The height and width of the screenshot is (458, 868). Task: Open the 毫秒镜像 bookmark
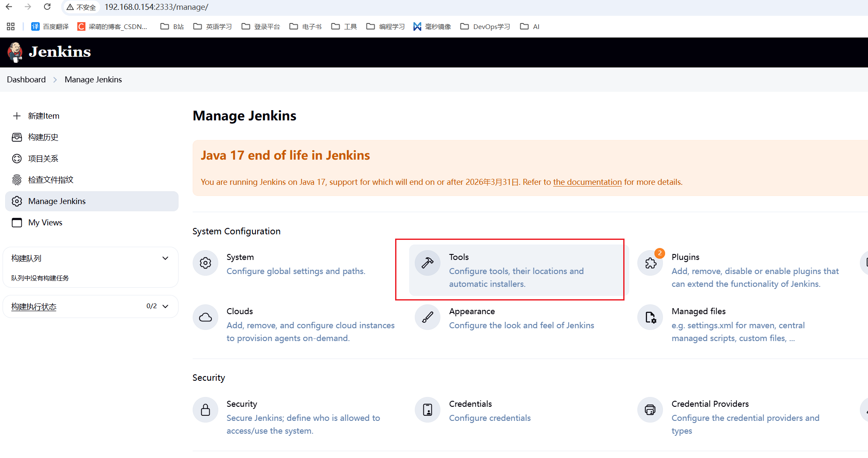[432, 26]
